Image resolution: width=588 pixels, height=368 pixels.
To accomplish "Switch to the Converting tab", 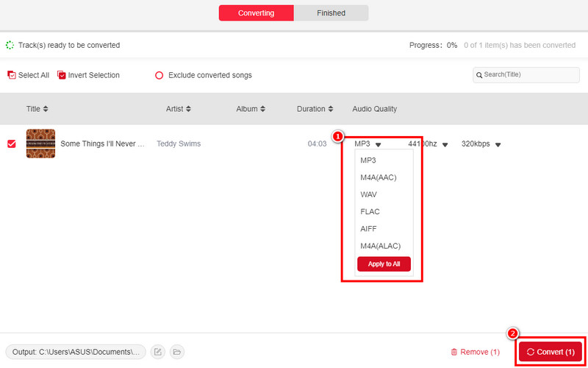I will (x=256, y=13).
